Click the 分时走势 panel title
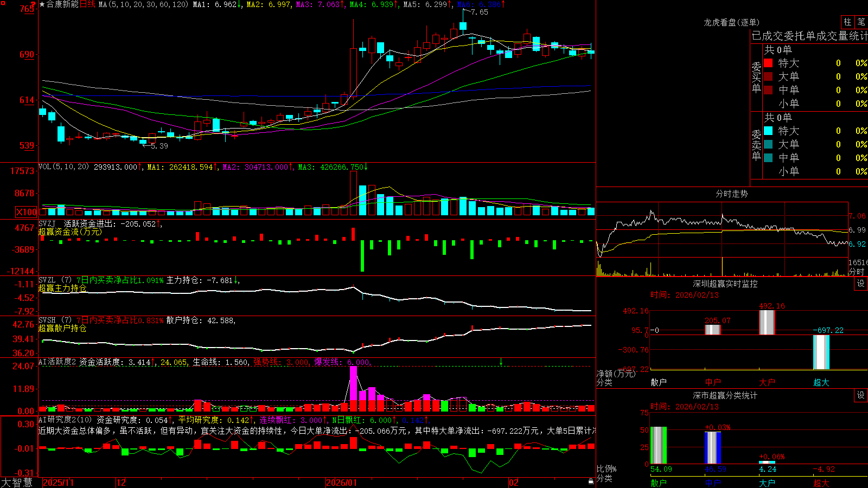868x488 pixels. 731,194
